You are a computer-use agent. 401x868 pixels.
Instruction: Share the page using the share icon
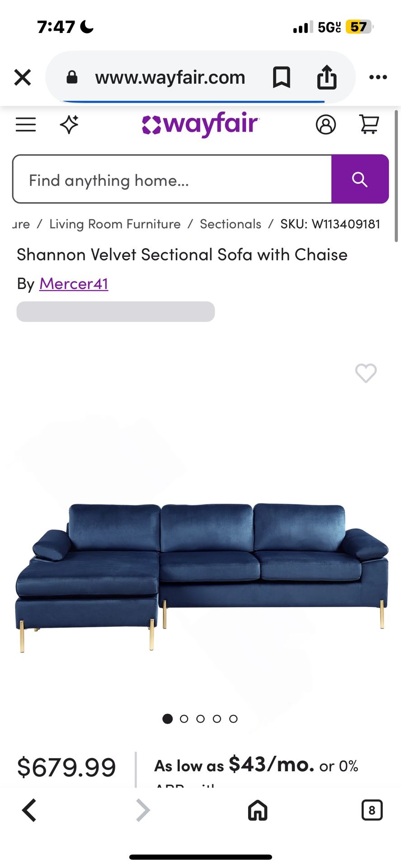[x=327, y=77]
